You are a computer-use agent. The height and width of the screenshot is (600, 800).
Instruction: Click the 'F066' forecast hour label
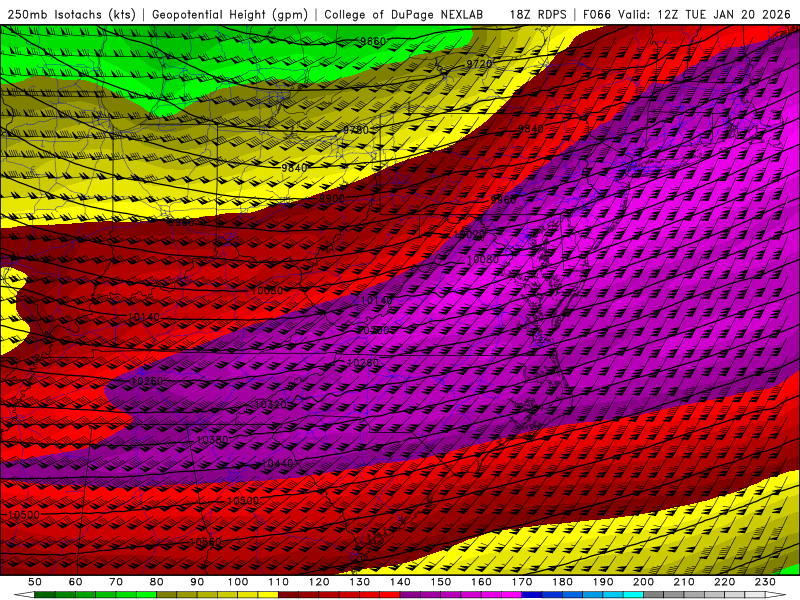click(x=596, y=14)
